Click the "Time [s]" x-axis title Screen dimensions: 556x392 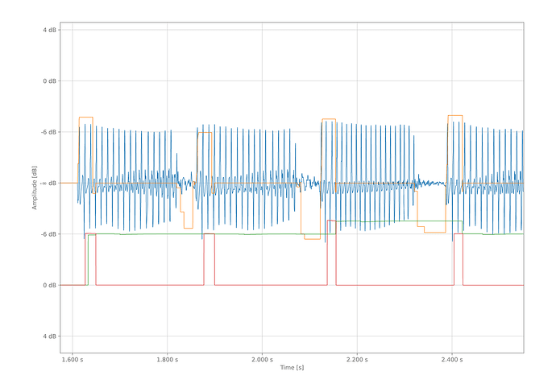[x=292, y=367]
